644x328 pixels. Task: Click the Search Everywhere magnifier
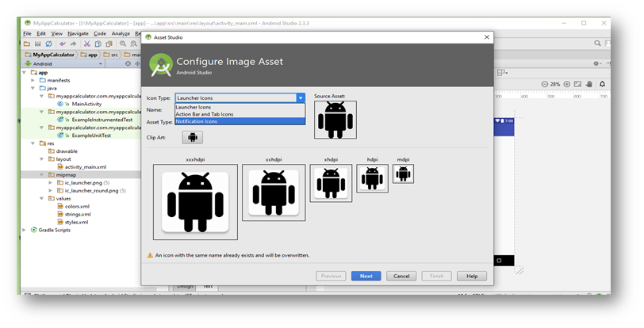(597, 43)
